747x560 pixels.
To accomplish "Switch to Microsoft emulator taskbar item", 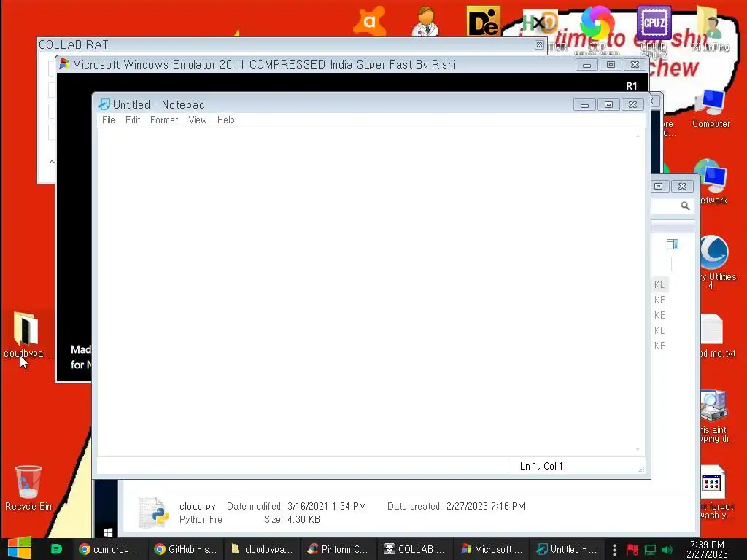I will [492, 549].
